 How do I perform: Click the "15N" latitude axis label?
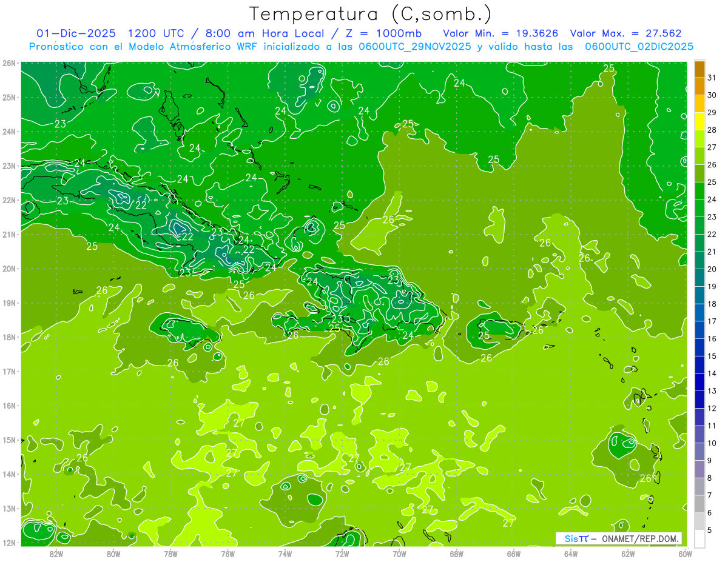[8, 440]
